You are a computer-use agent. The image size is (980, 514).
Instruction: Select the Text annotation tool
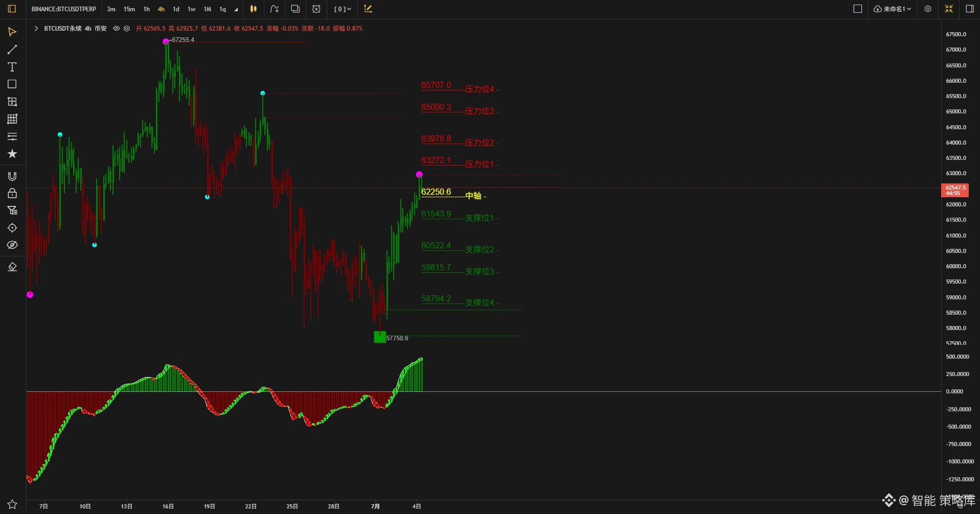click(x=12, y=67)
